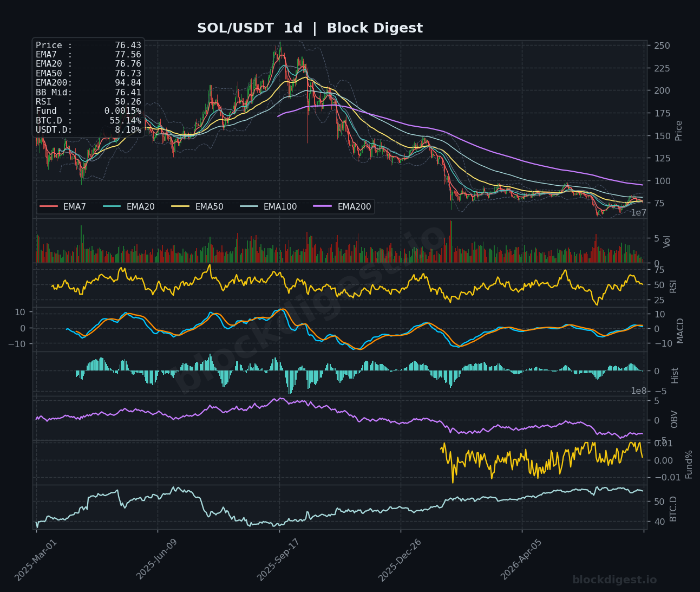Image resolution: width=700 pixels, height=592 pixels.
Task: Click the 125 tick on price axis
Action: [662, 158]
